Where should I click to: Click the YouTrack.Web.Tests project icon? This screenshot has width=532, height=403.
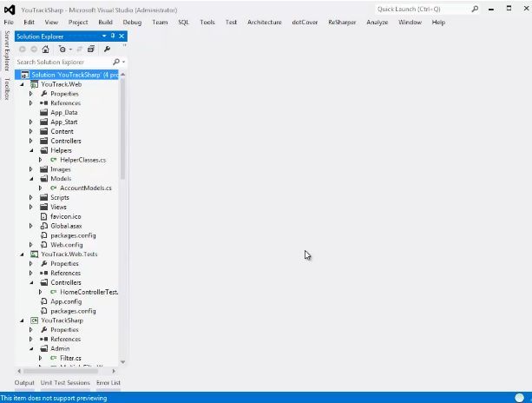pyautogui.click(x=34, y=254)
